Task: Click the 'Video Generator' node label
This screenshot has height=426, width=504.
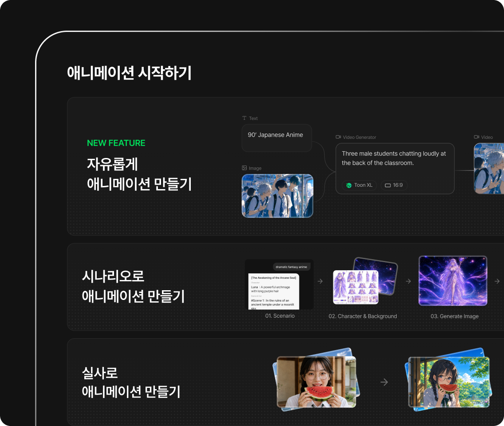Action: point(359,137)
